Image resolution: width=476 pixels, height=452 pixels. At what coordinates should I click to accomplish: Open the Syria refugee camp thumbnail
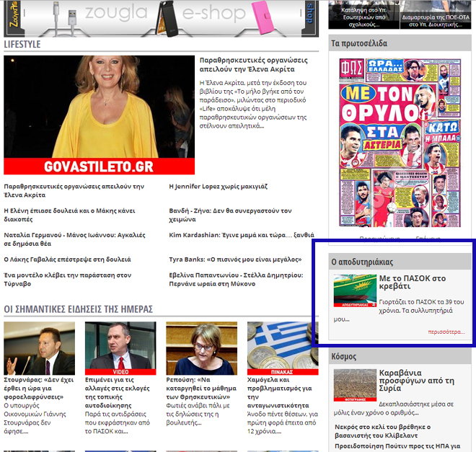pyautogui.click(x=354, y=385)
